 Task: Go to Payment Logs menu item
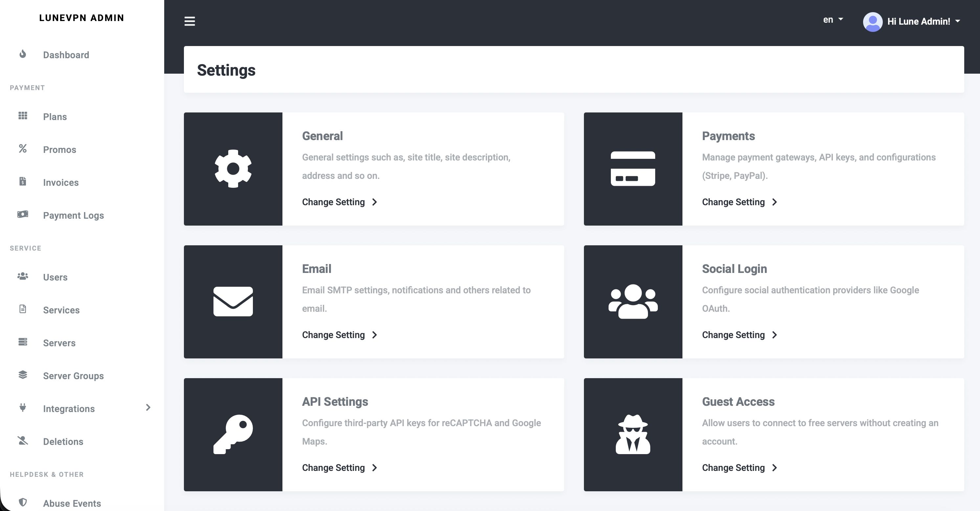73,215
